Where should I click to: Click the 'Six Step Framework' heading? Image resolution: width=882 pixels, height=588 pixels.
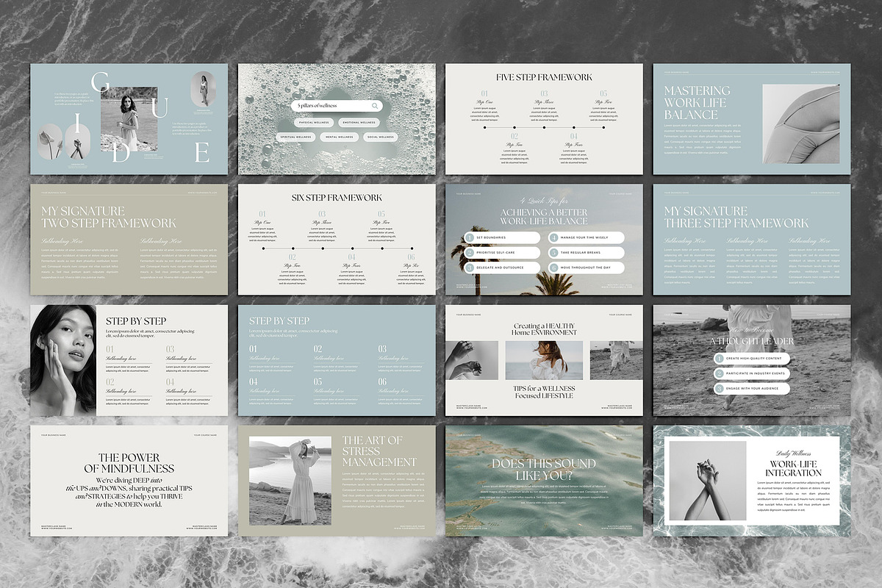coord(337,198)
